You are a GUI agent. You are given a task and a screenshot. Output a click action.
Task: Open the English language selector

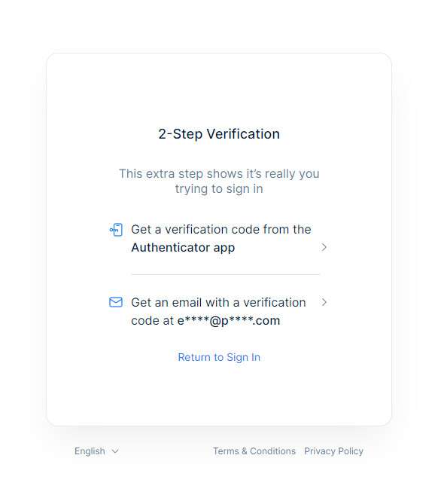96,451
